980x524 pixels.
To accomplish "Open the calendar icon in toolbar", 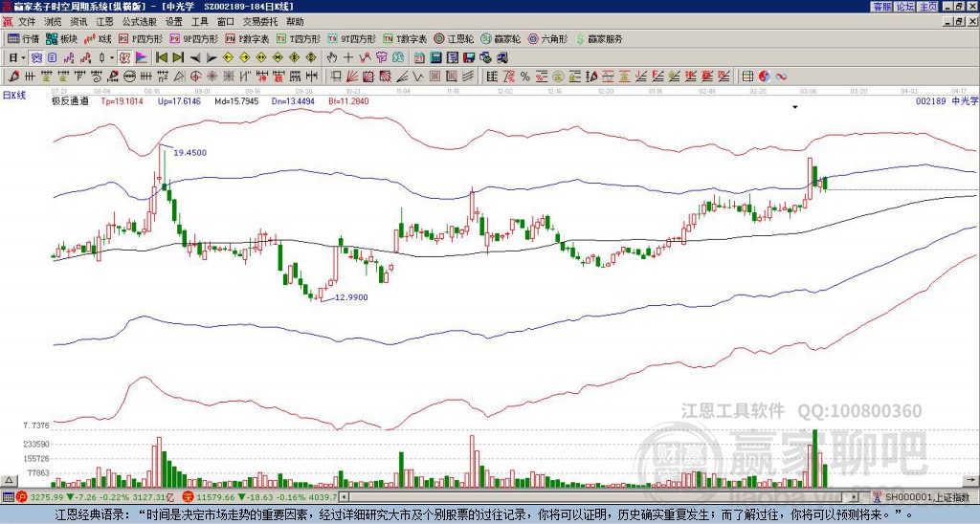I will tap(420, 58).
